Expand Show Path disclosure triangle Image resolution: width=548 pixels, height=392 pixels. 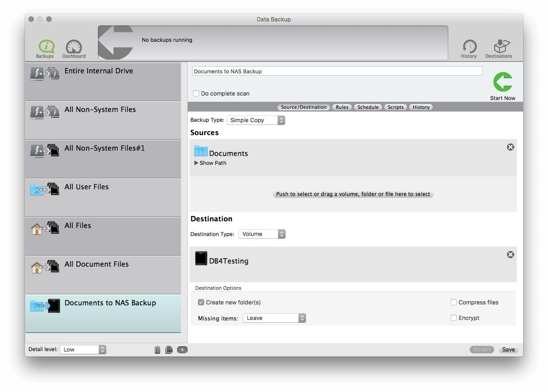[196, 163]
